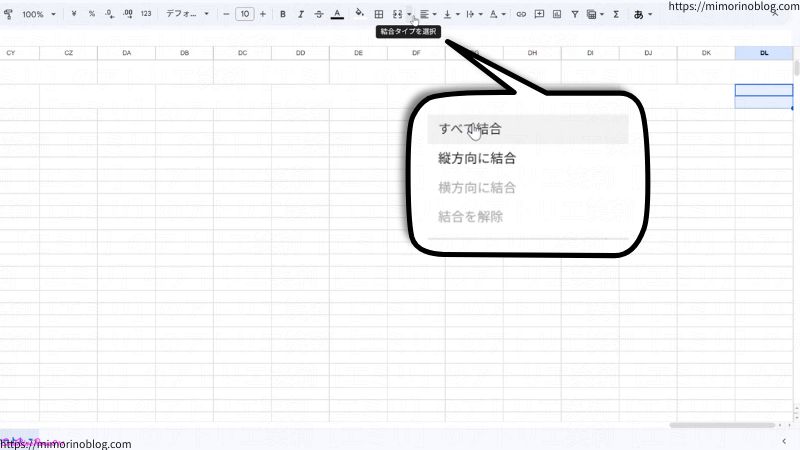Format cells as yen currency
Viewport: 800px width, 450px height.
[74, 14]
